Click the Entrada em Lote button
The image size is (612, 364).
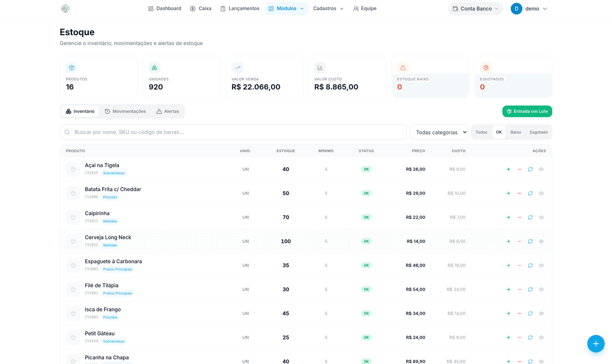527,111
